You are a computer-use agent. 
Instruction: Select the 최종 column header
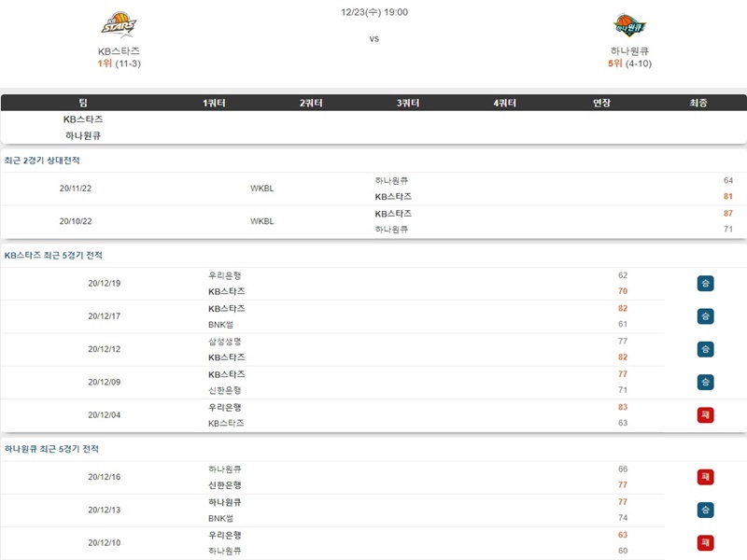click(698, 103)
